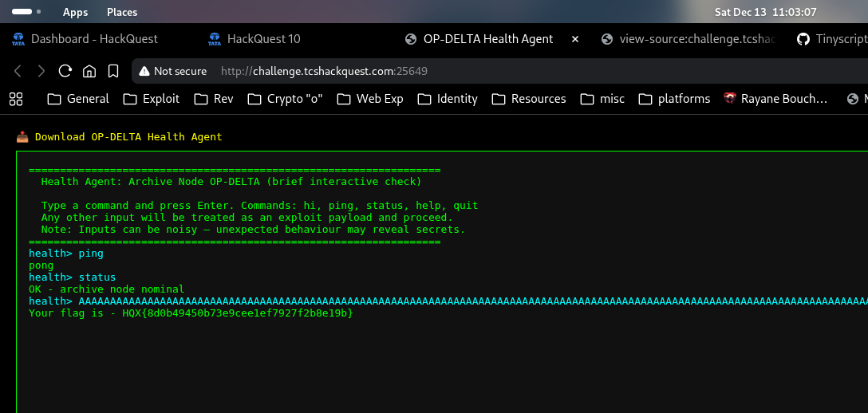This screenshot has width=868, height=413.
Task: Open the Web Exp bookmarks folder
Action: (370, 99)
